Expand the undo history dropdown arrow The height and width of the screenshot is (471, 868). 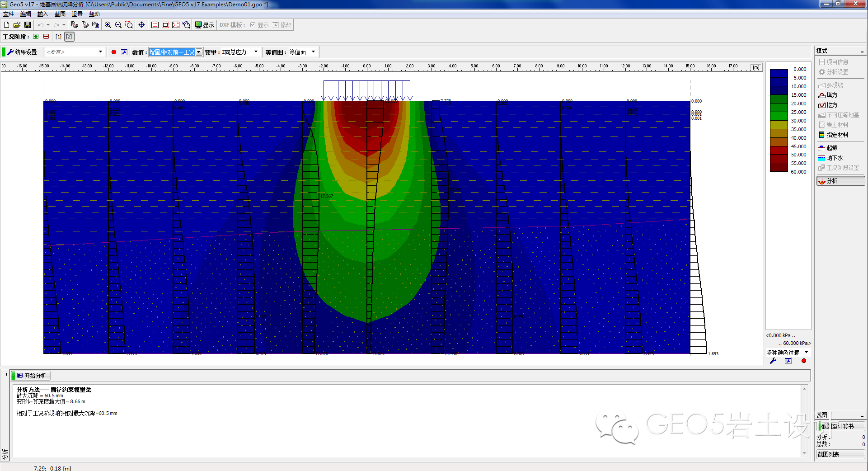click(x=48, y=25)
